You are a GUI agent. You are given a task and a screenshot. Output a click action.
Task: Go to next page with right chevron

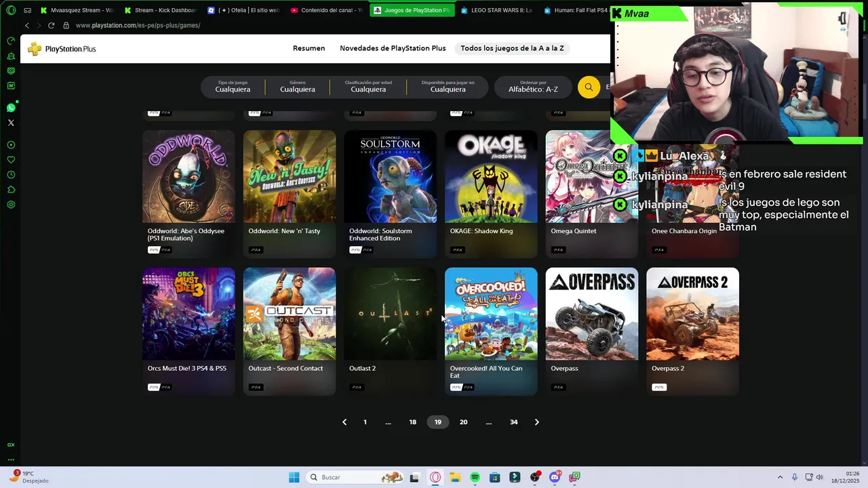(x=536, y=422)
